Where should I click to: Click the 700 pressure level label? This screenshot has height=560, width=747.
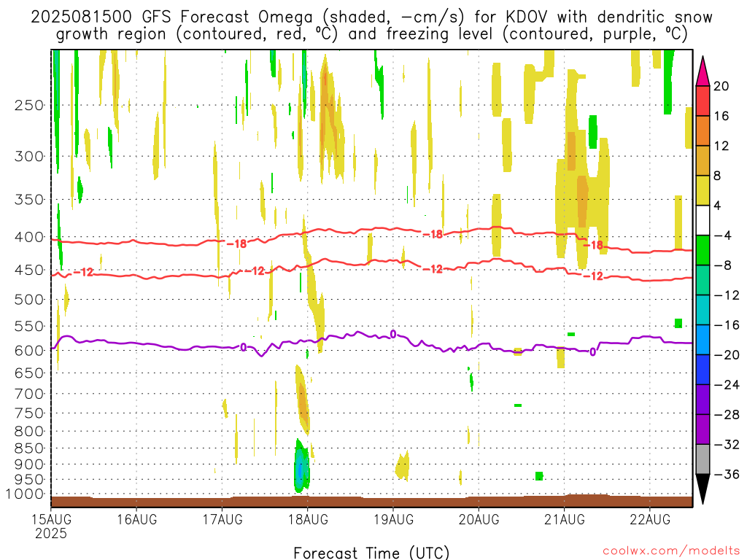coord(29,394)
